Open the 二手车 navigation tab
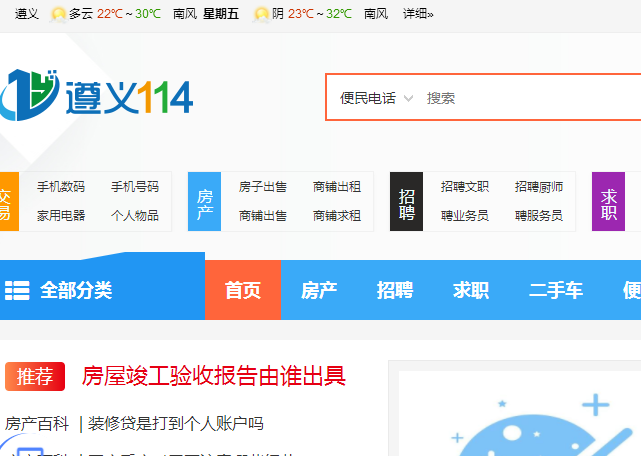641x456 pixels. click(556, 290)
